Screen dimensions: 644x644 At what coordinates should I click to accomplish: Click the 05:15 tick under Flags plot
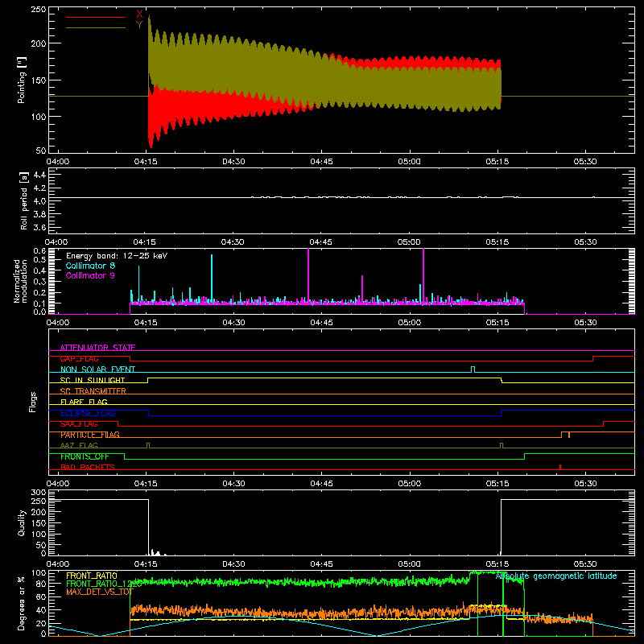click(x=497, y=484)
